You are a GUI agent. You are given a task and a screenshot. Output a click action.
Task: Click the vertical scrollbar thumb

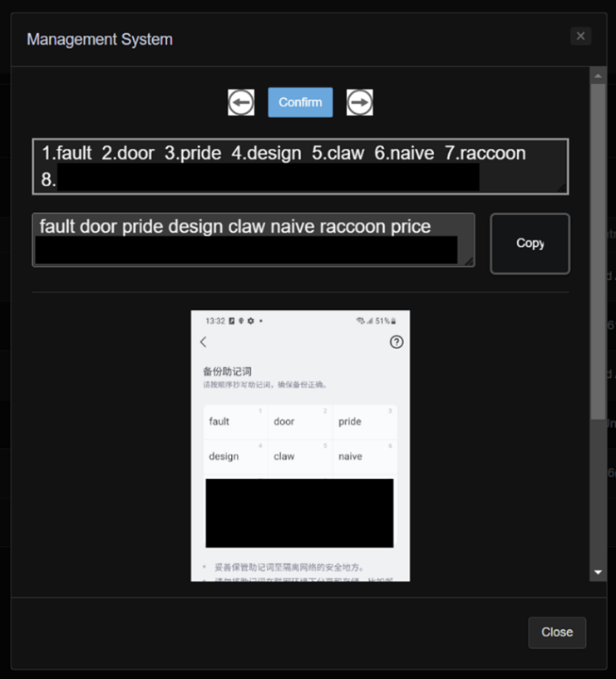[597, 249]
